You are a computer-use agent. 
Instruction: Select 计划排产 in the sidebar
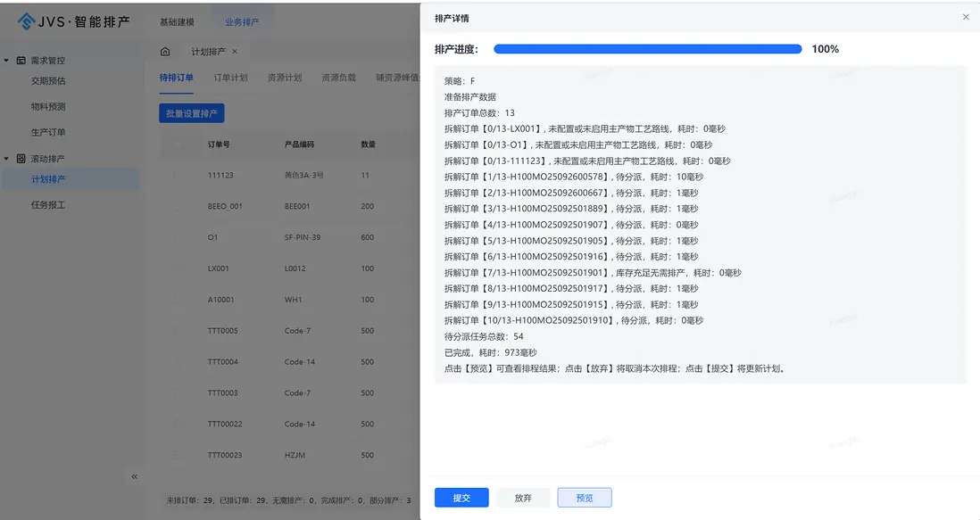click(48, 179)
